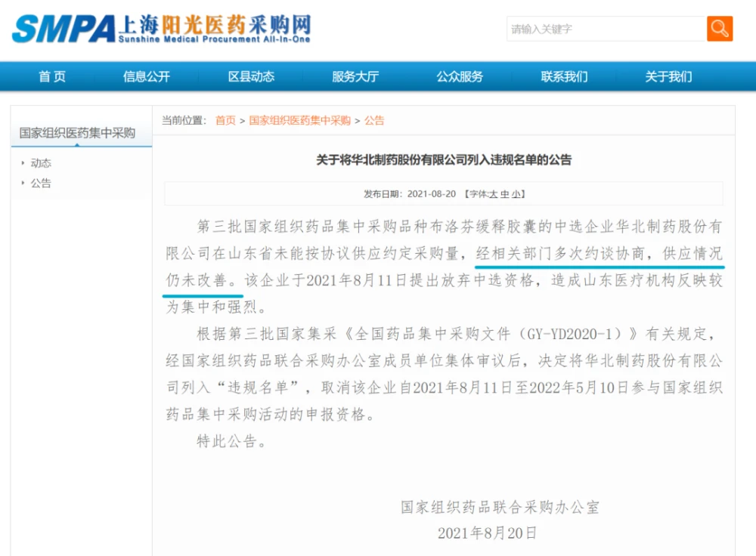Viewport: 756px width, 556px height.
Task: Open 关于我们 in the navigation bar
Action: click(x=669, y=76)
